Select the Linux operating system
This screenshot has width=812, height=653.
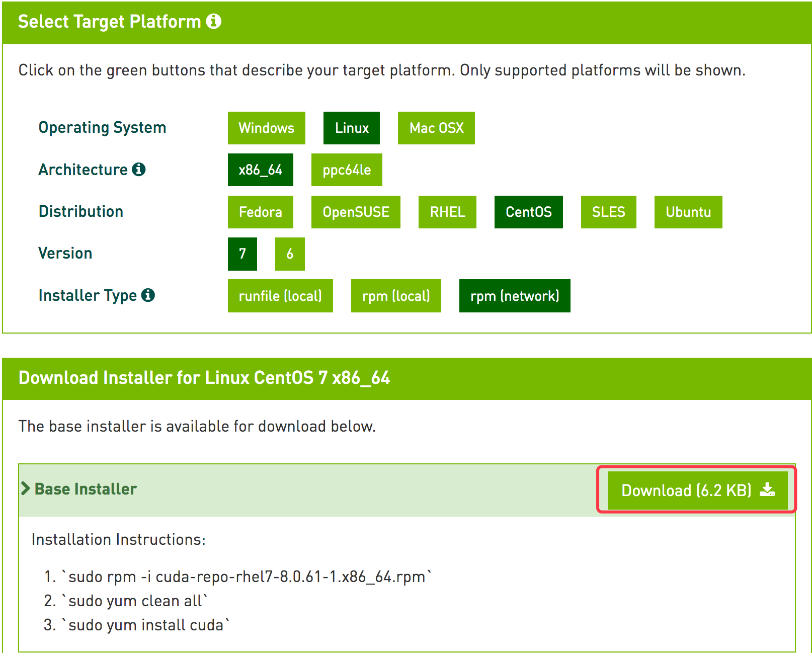point(352,128)
